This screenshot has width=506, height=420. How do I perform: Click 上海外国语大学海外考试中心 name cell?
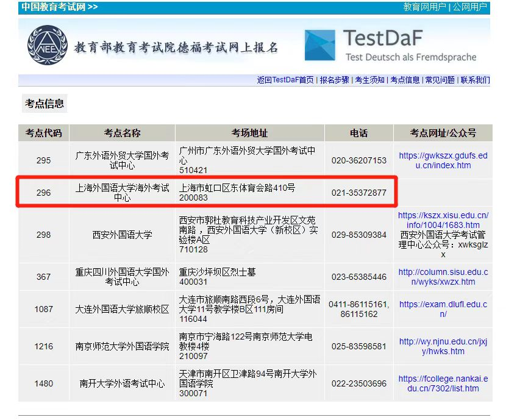(123, 193)
